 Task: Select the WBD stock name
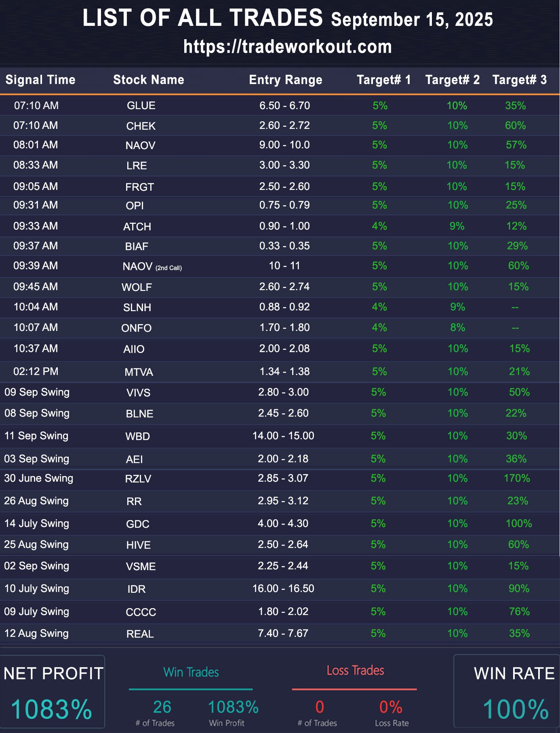tap(137, 436)
